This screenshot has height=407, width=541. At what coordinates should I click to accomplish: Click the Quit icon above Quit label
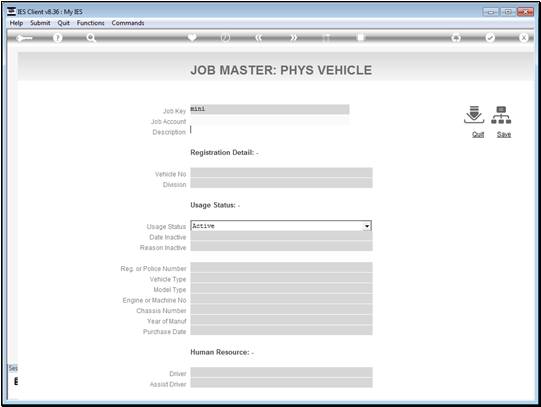(x=474, y=115)
